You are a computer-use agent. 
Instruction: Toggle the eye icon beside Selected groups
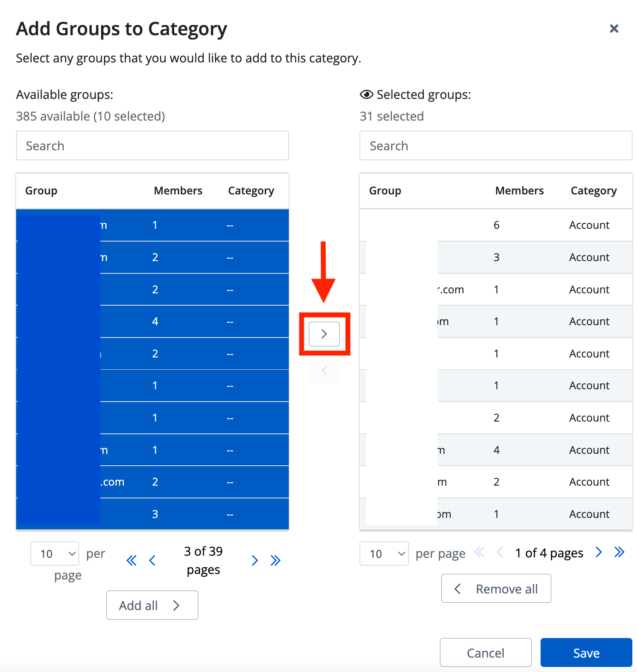point(366,95)
